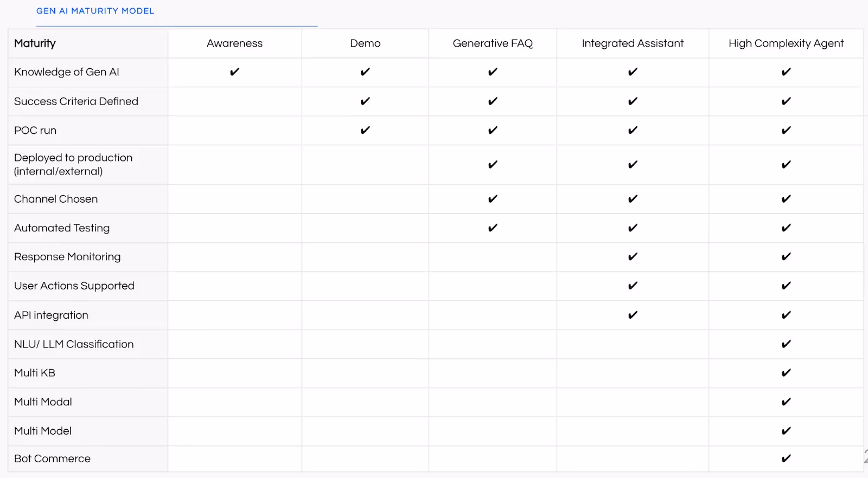Click the Bot Commerce row label
Image resolution: width=868 pixels, height=478 pixels.
pos(52,458)
